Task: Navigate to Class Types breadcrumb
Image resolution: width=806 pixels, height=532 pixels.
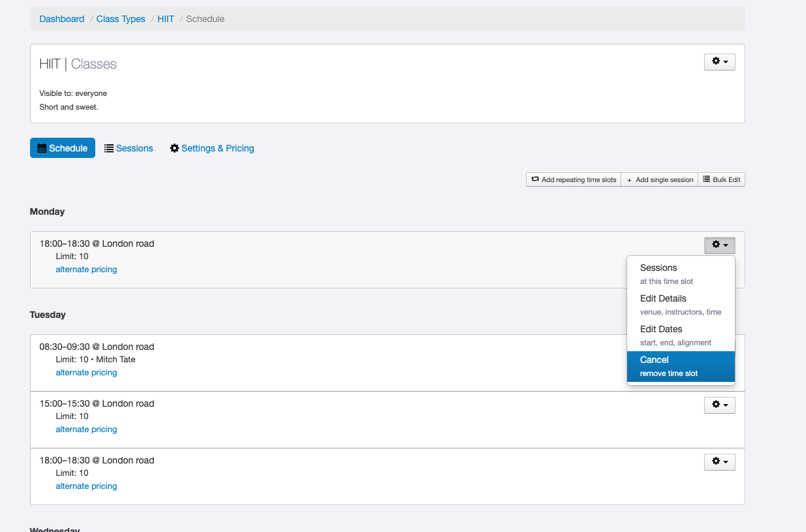Action: (x=121, y=19)
